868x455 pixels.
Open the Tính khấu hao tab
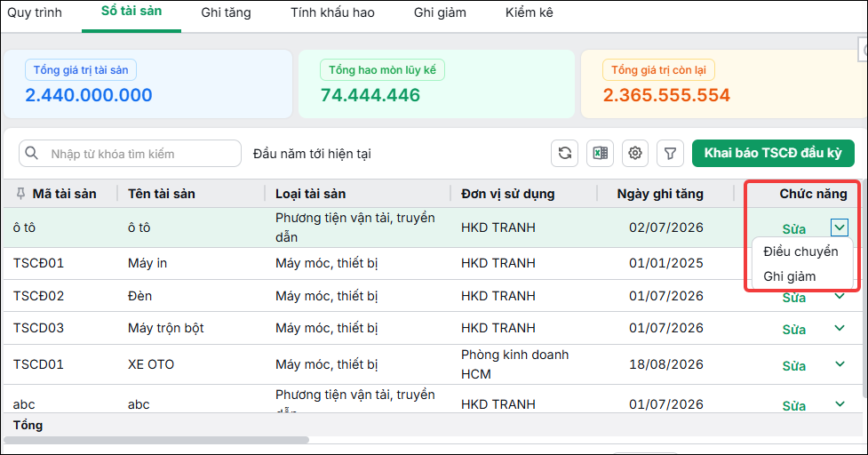click(332, 12)
